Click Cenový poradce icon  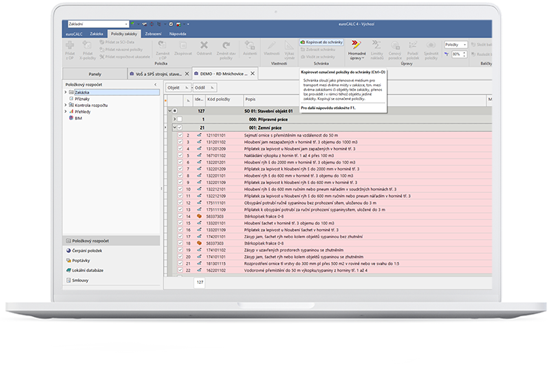point(395,45)
